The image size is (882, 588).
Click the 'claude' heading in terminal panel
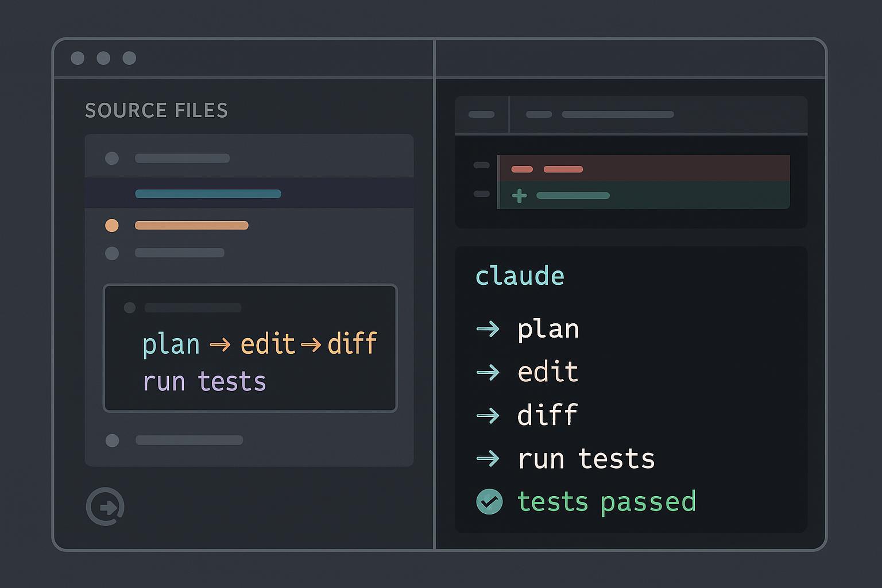click(x=520, y=276)
